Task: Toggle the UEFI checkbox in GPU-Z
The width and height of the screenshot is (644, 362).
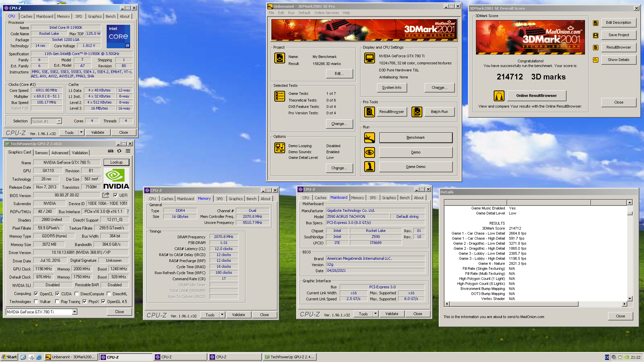Action: [x=115, y=195]
